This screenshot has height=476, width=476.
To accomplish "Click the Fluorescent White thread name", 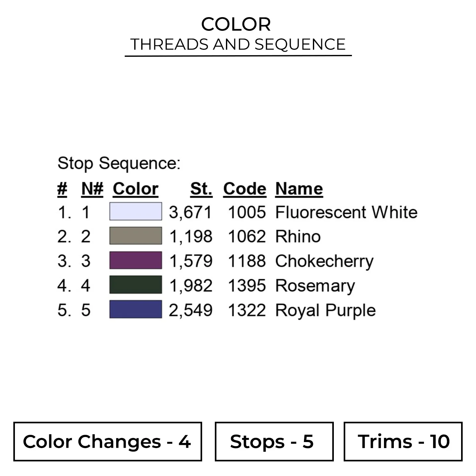I will (346, 212).
